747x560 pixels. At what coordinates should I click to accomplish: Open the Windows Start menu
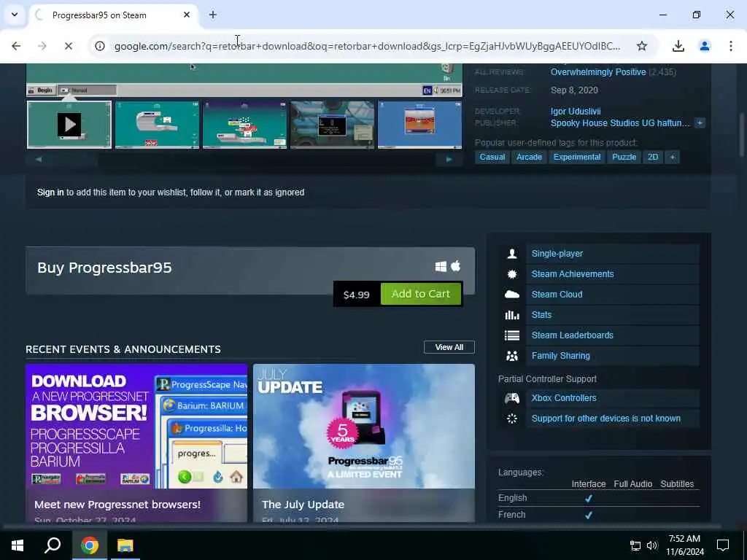(x=18, y=545)
